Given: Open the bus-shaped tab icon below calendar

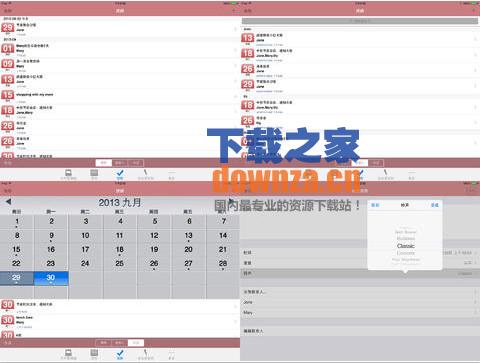Looking at the screenshot, I should tap(69, 353).
